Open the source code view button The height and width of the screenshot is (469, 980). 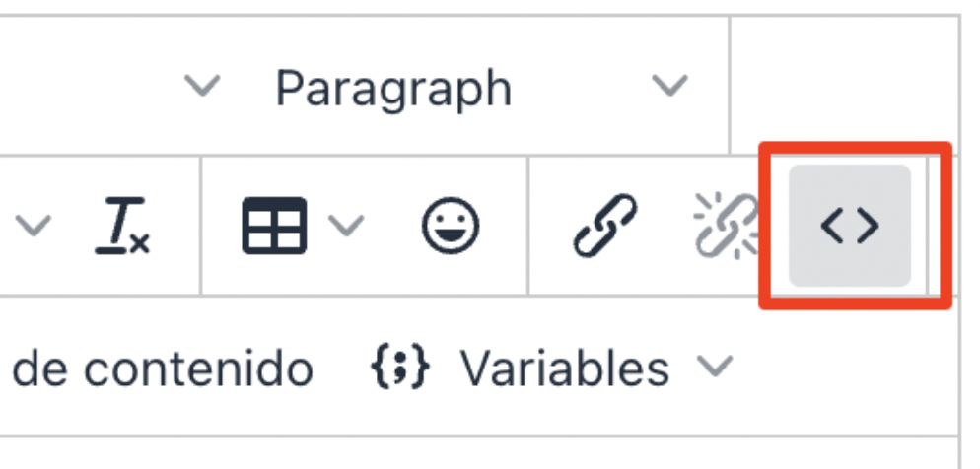tap(849, 227)
